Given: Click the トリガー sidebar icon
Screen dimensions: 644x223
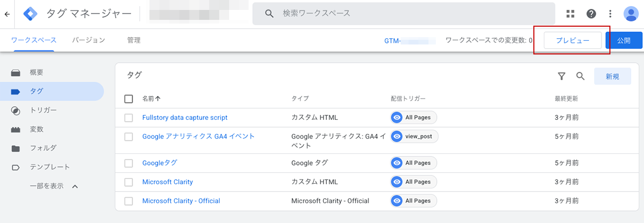Looking at the screenshot, I should tap(16, 110).
